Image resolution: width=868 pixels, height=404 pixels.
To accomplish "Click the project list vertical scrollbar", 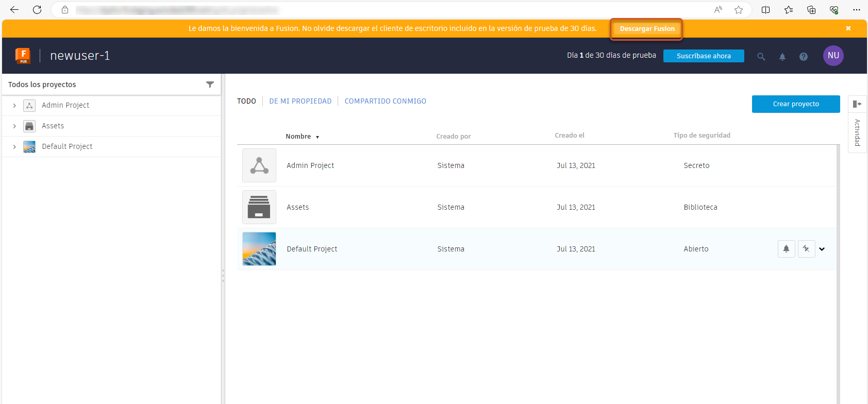I will click(x=838, y=274).
